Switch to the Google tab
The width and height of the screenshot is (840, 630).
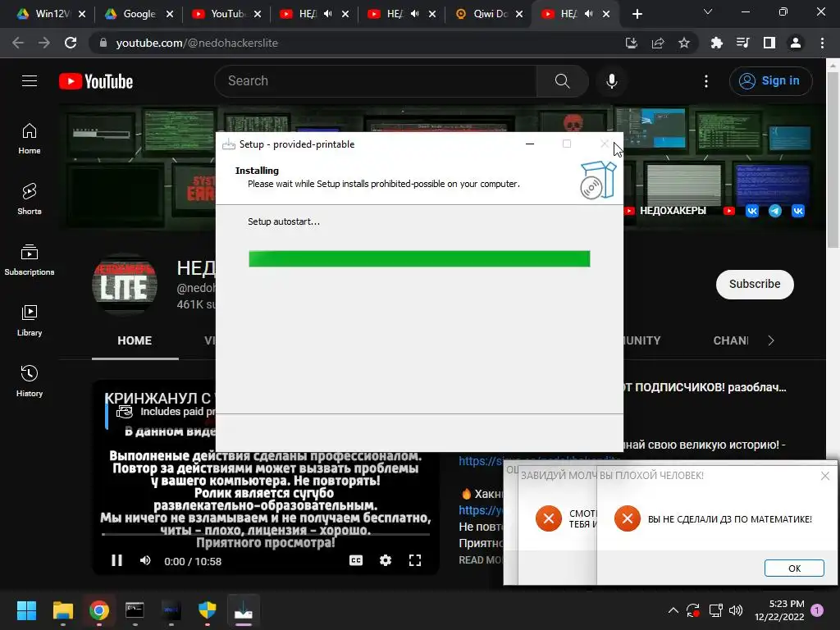(139, 14)
